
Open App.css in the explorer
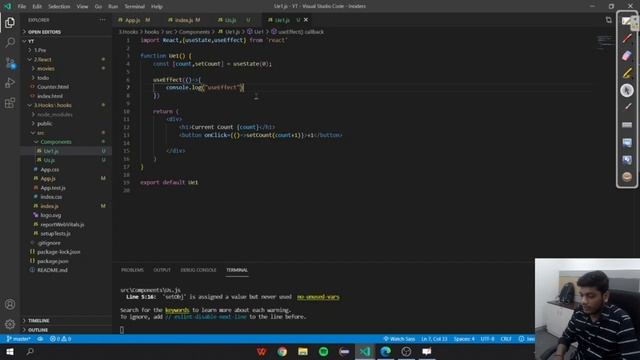tap(66, 169)
